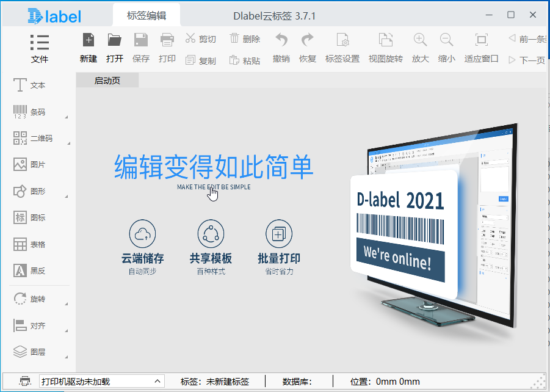Expand the 图层 layer submenu arrow
550x392 pixels.
coord(67,357)
